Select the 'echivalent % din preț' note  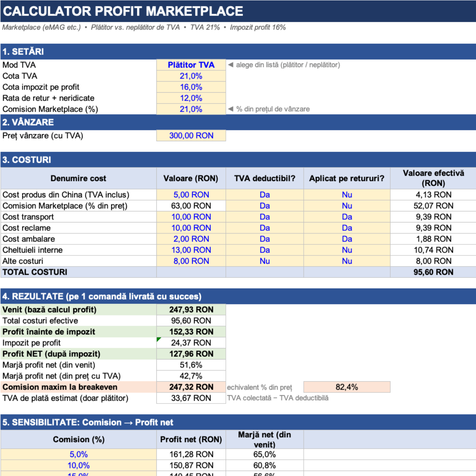click(x=260, y=387)
